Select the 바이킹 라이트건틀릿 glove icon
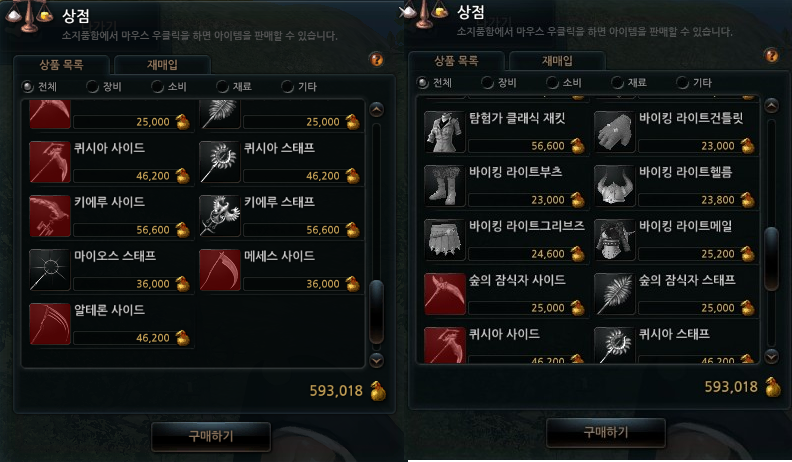This screenshot has width=792, height=462. pyautogui.click(x=615, y=132)
